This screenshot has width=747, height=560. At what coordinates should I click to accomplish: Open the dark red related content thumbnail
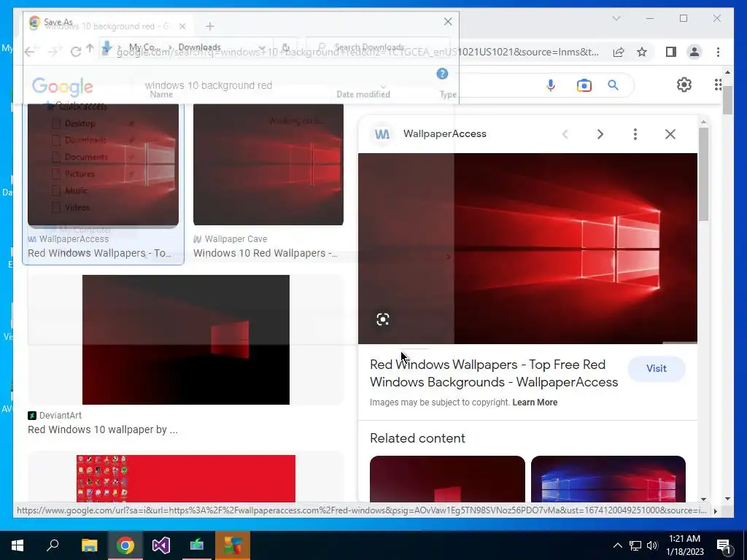(447, 479)
